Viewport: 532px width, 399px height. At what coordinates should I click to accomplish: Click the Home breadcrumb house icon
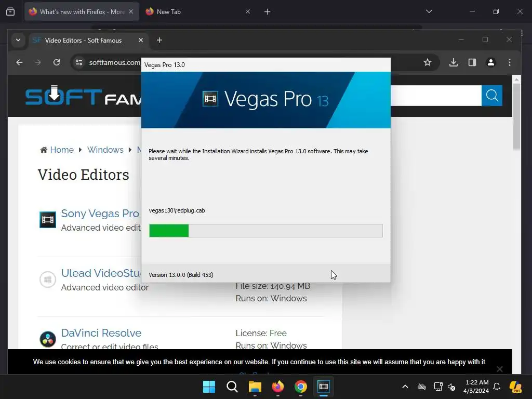click(x=44, y=150)
